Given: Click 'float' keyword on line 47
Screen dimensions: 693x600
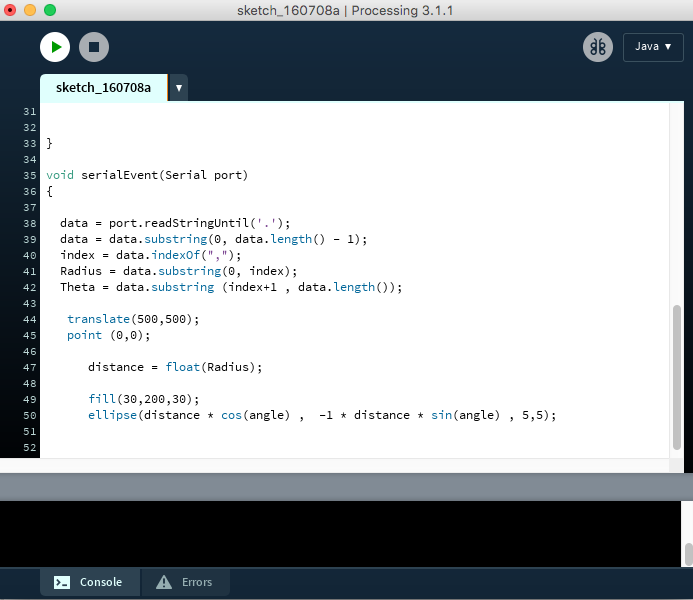Looking at the screenshot, I should point(183,367).
